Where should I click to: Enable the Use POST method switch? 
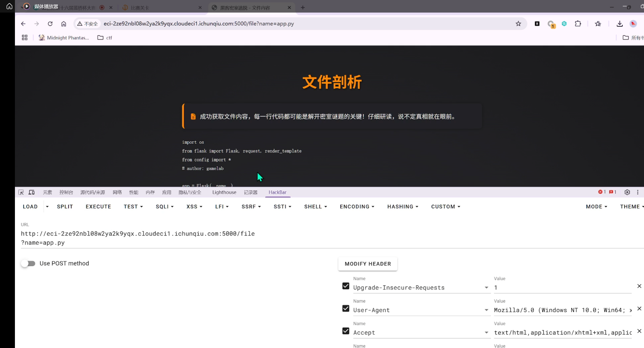point(28,263)
